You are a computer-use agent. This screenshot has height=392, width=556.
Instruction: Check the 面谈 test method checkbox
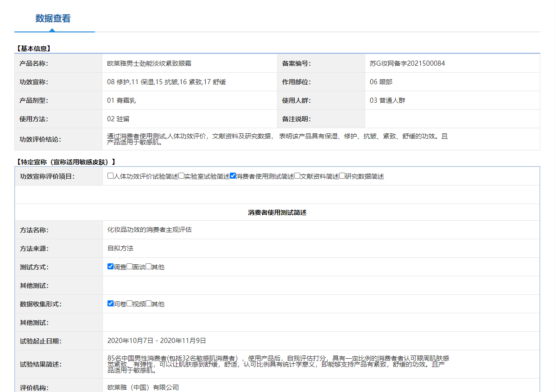pyautogui.click(x=130, y=267)
